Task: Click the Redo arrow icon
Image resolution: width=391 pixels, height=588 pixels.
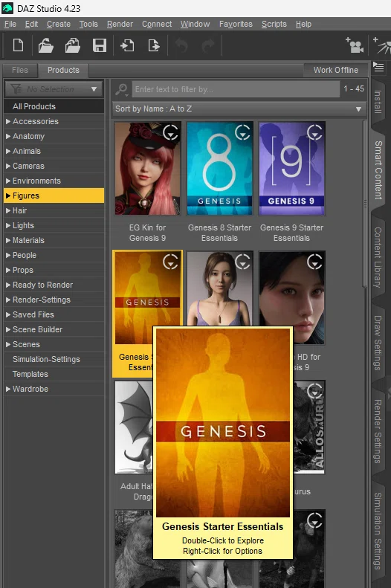Action: tap(208, 46)
